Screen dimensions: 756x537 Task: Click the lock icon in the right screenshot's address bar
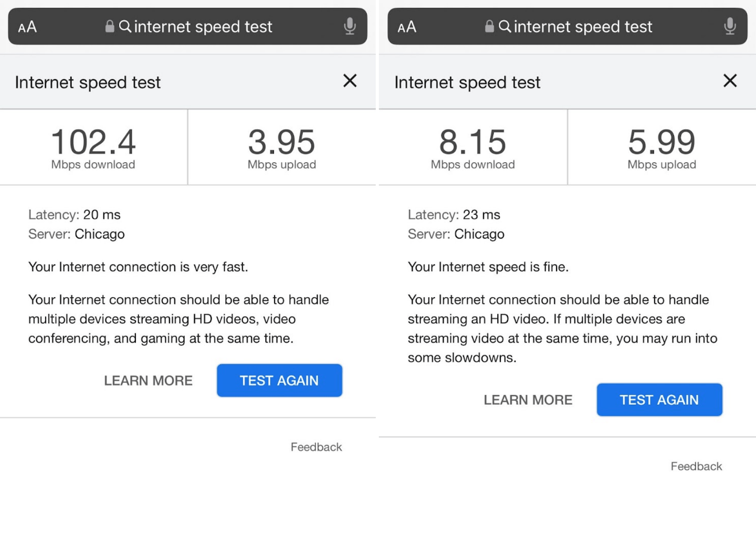489,26
